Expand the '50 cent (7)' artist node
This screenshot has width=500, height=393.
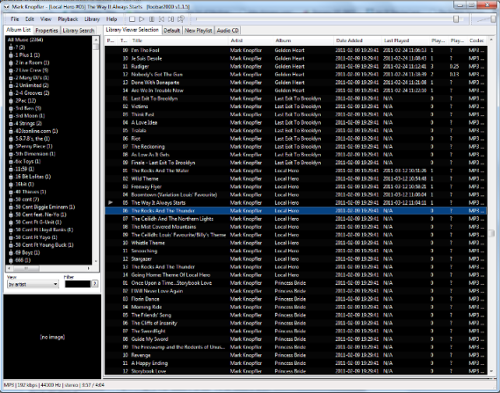[11, 199]
